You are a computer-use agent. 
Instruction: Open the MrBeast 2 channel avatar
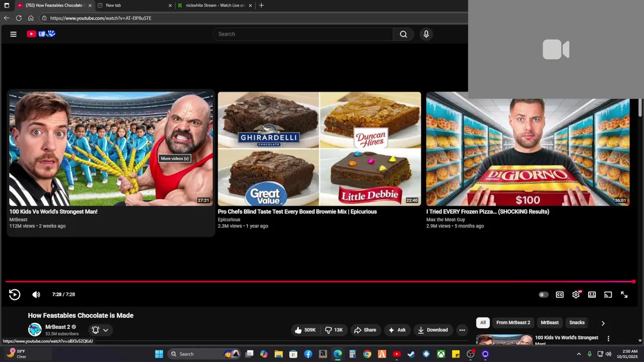35,330
